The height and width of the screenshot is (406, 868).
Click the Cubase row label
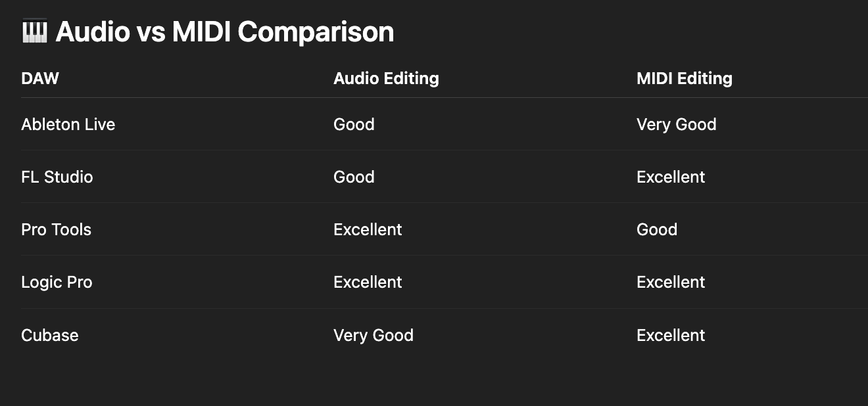(50, 335)
